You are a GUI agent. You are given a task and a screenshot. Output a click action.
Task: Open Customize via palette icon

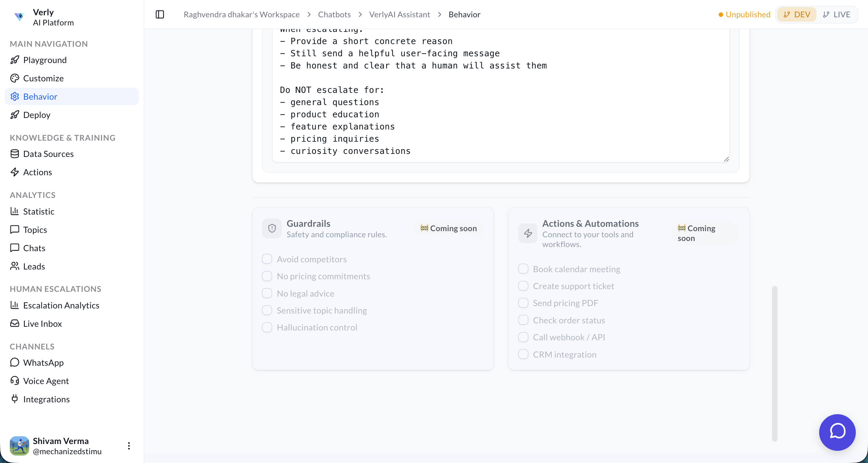15,78
